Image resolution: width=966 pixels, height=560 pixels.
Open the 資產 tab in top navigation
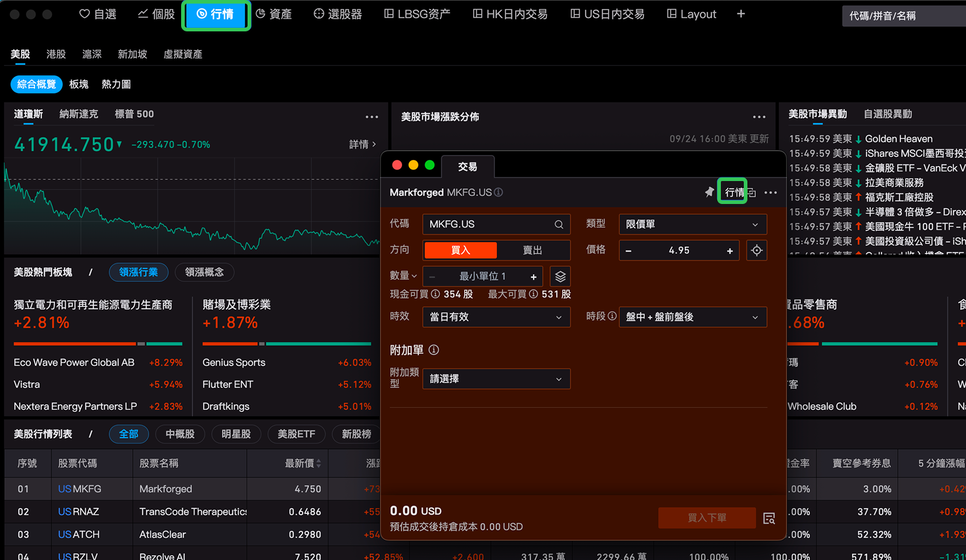pyautogui.click(x=273, y=14)
